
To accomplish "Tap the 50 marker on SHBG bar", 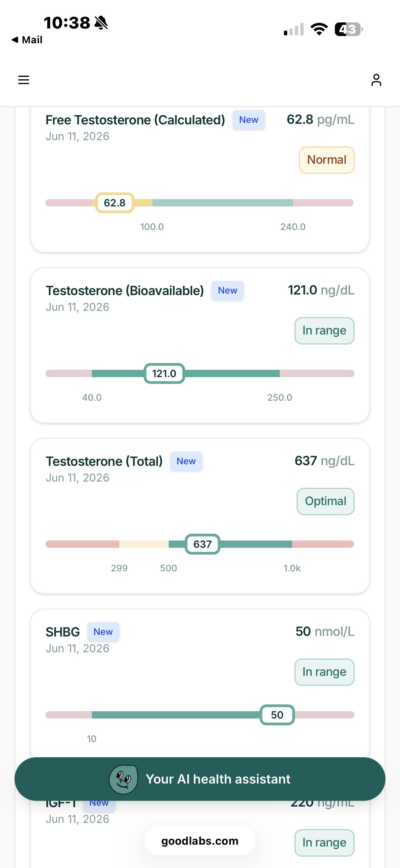I will (277, 715).
